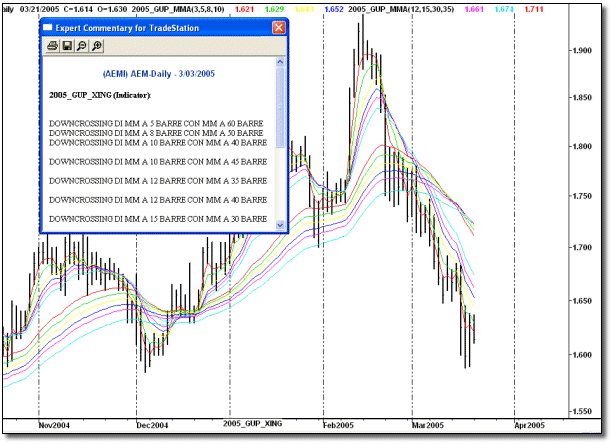
Task: Click the Dec2004 date axis label
Action: [153, 424]
